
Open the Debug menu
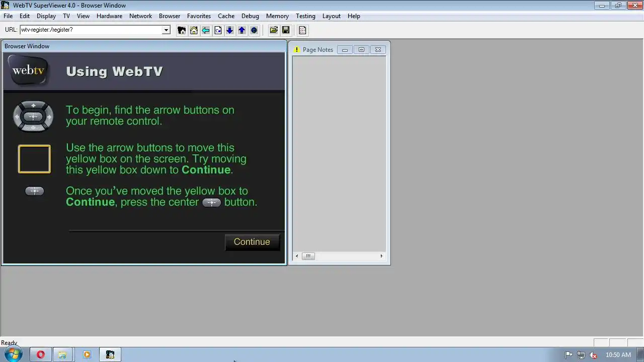[x=250, y=16]
